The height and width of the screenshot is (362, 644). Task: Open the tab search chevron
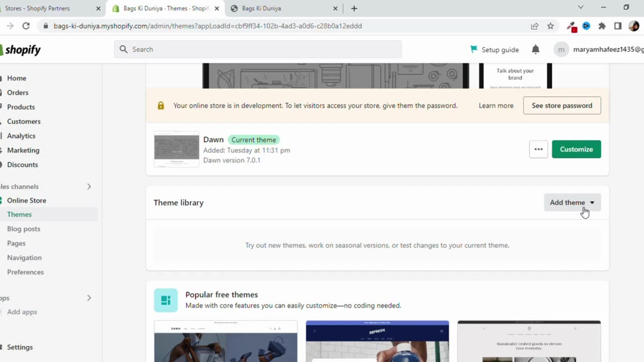581,8
